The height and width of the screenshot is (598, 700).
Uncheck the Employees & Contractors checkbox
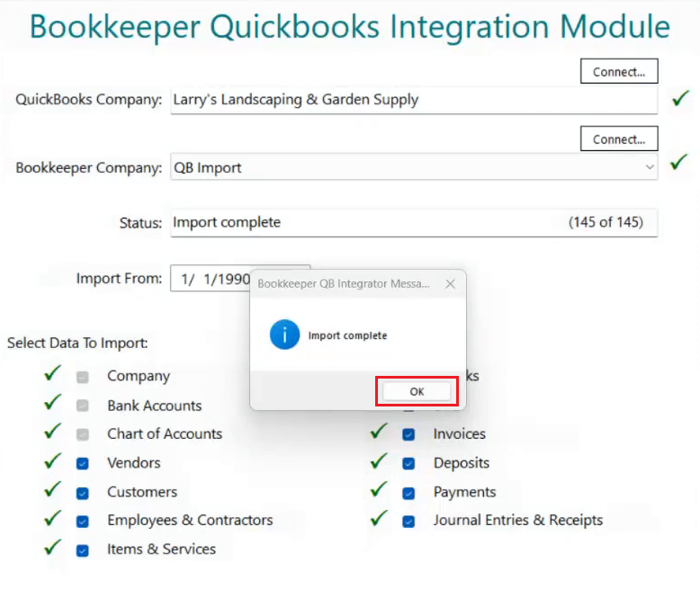point(82,522)
